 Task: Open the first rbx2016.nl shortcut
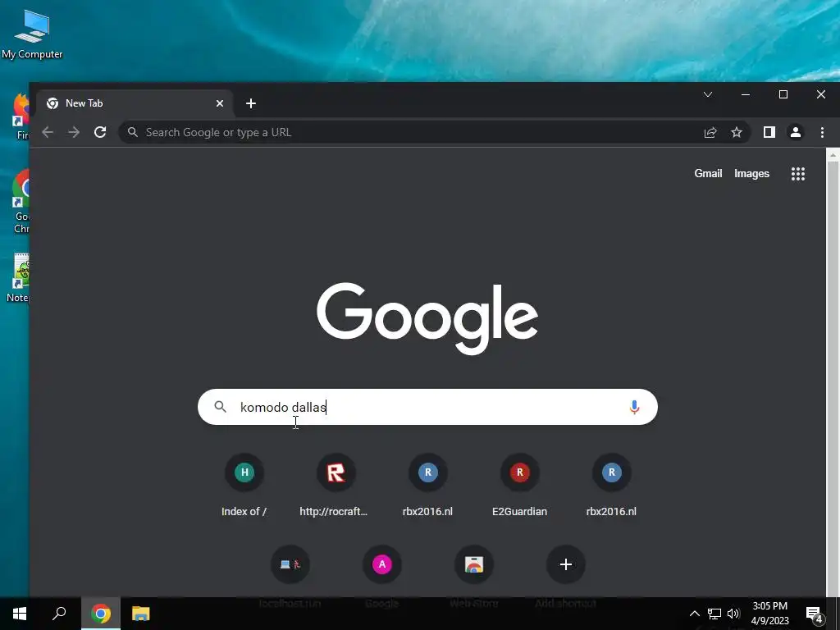pyautogui.click(x=427, y=486)
